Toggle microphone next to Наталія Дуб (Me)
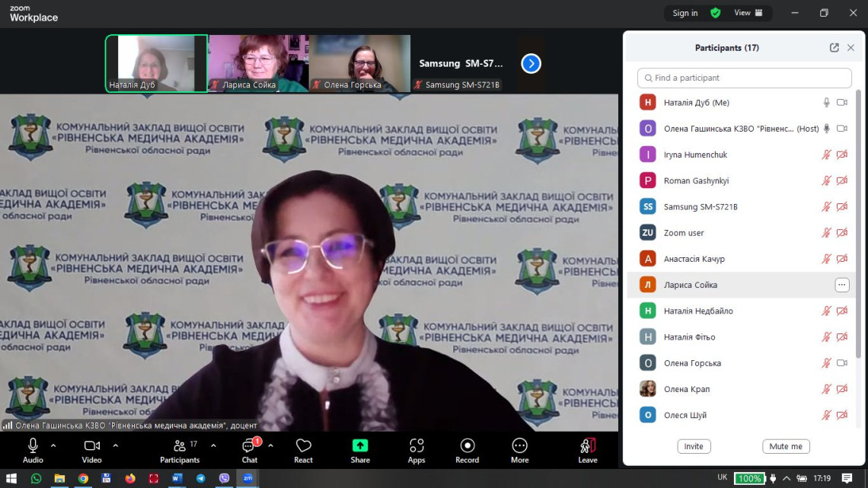This screenshot has height=488, width=868. tap(826, 103)
